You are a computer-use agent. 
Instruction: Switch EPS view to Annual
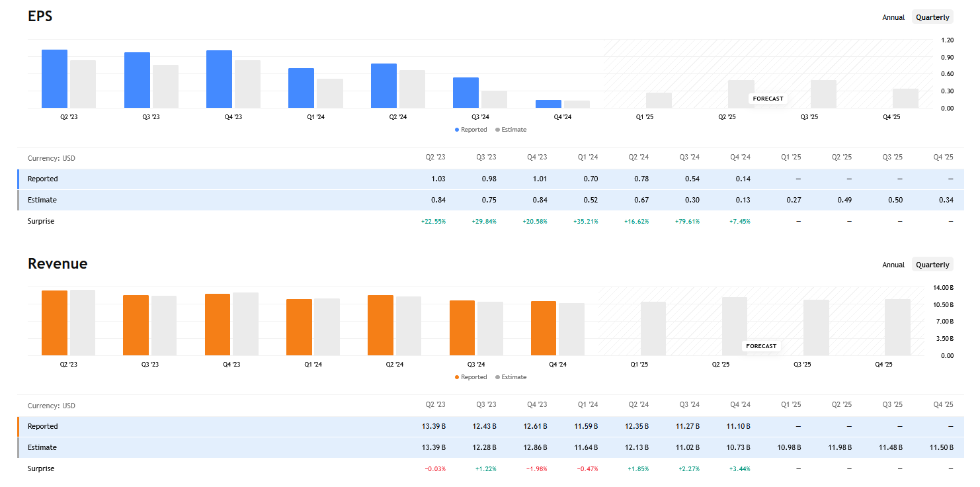pos(893,17)
